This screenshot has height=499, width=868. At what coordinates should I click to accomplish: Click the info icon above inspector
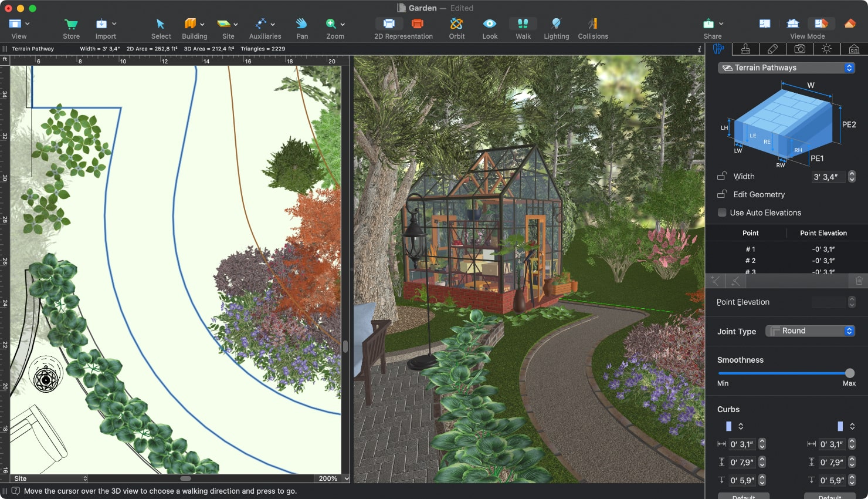pyautogui.click(x=699, y=49)
